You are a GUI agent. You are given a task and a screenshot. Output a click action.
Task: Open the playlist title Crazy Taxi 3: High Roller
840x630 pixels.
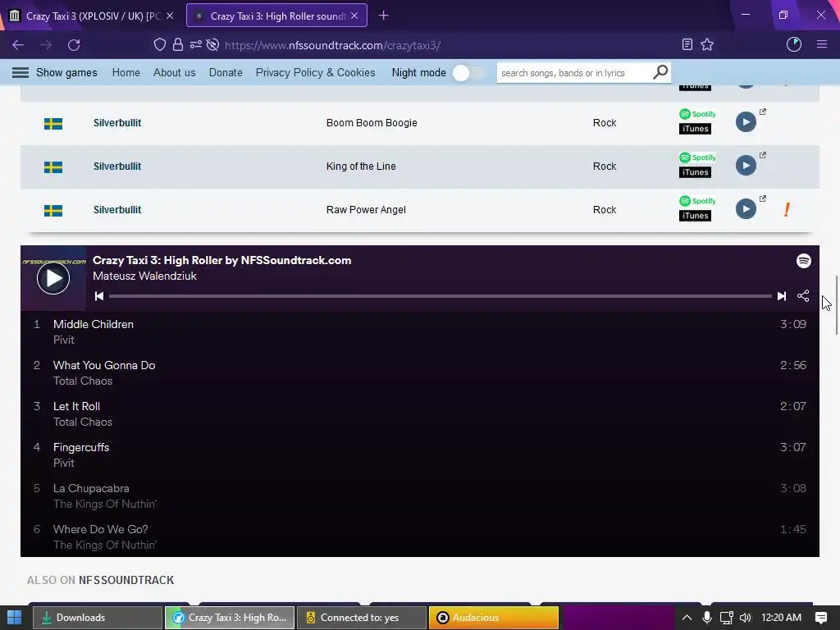click(x=221, y=260)
